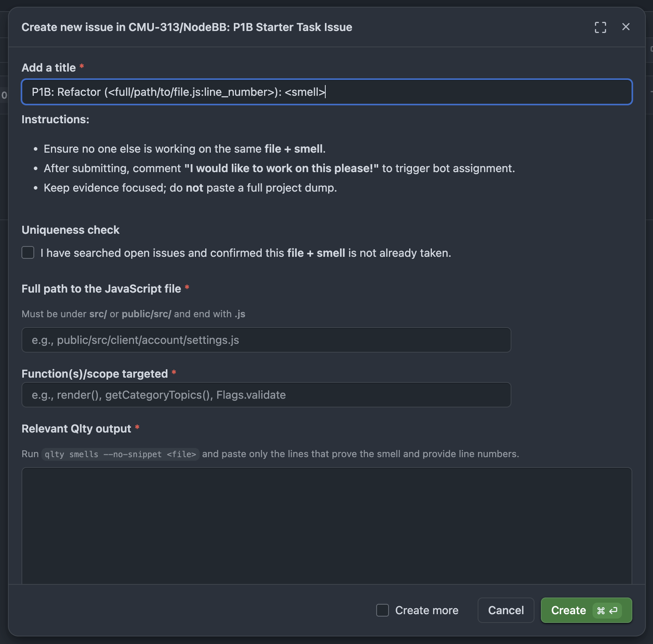Screen dimensions: 653x644
Task: Click the 'Add a title' label
Action: 49,68
